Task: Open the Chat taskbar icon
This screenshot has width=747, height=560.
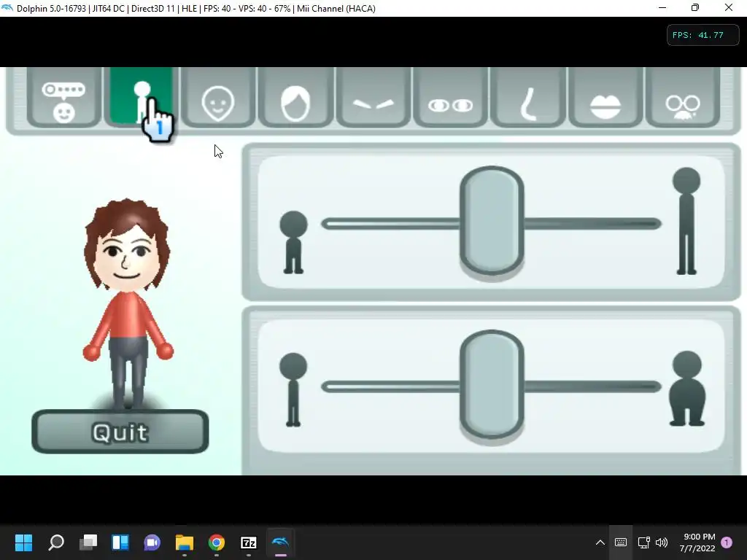Action: click(152, 542)
